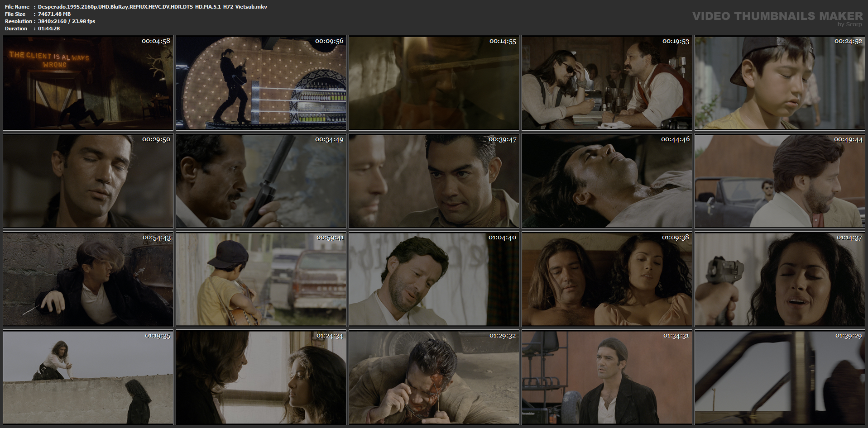The height and width of the screenshot is (428, 868).
Task: Select the frame marked 01:14:37
Action: (x=780, y=279)
